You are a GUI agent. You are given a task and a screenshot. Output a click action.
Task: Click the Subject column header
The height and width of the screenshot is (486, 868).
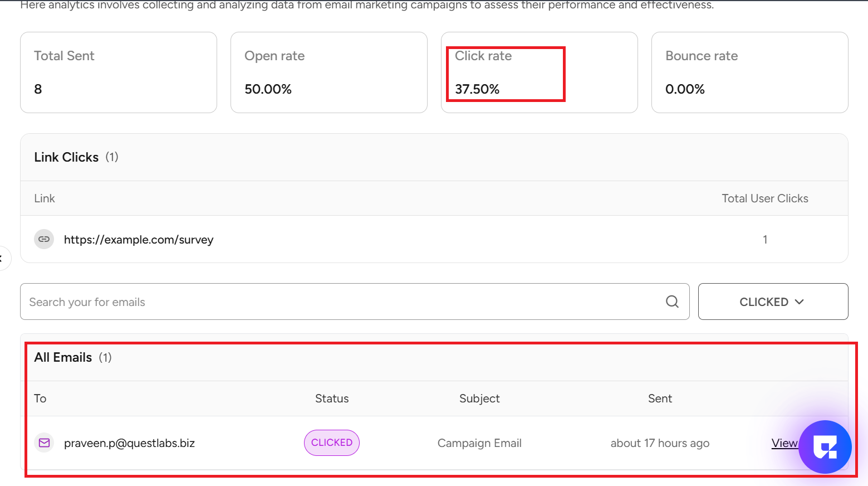(479, 398)
